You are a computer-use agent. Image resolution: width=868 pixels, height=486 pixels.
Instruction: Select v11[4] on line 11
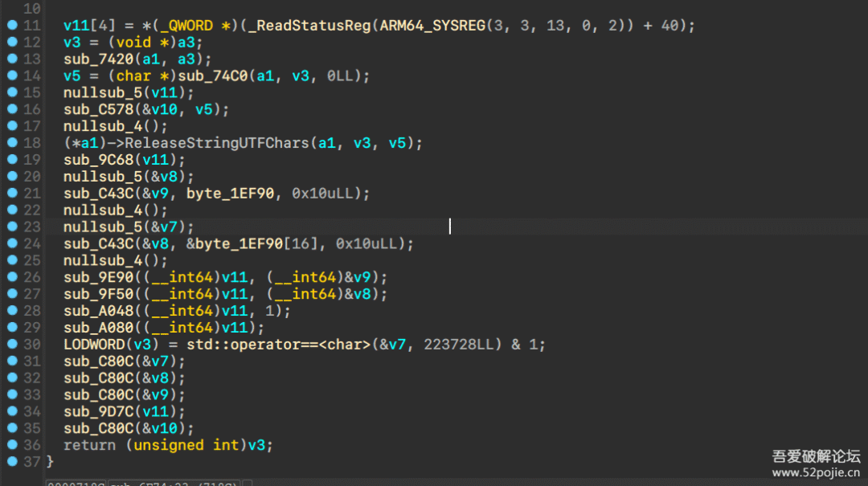[90, 26]
